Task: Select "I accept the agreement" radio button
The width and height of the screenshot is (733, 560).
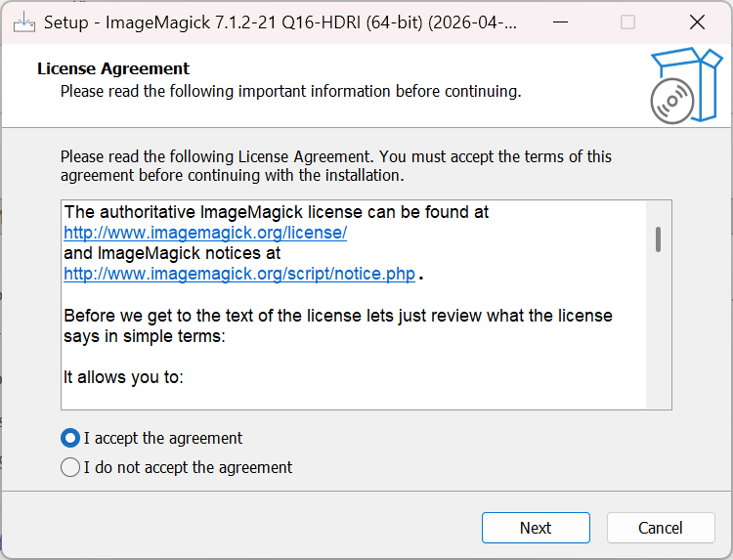Action: (x=70, y=438)
